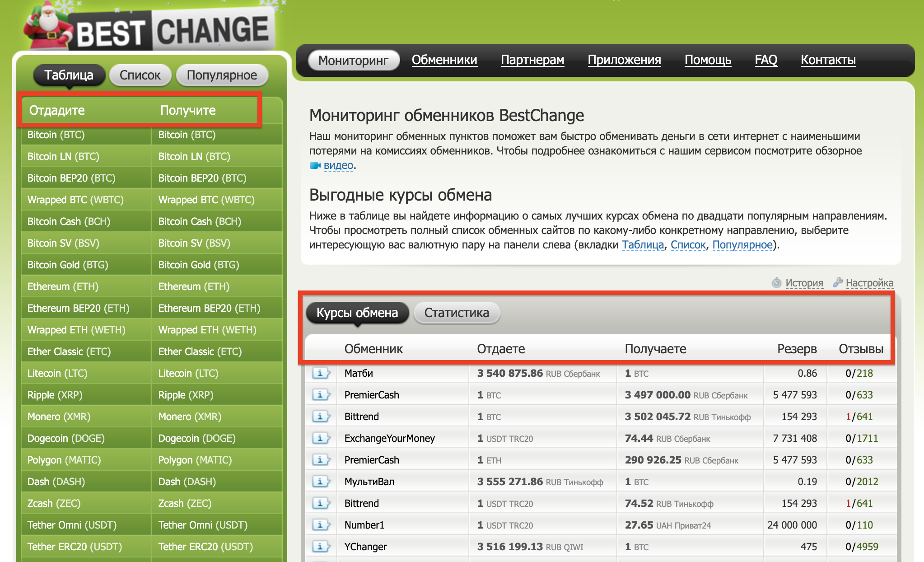
Task: Select Мониторинг in the top menu
Action: pos(354,60)
